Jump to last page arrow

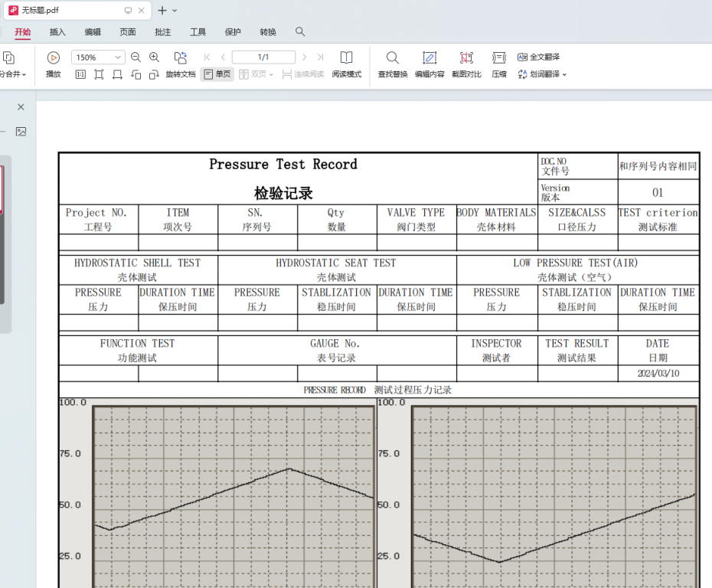tap(321, 57)
